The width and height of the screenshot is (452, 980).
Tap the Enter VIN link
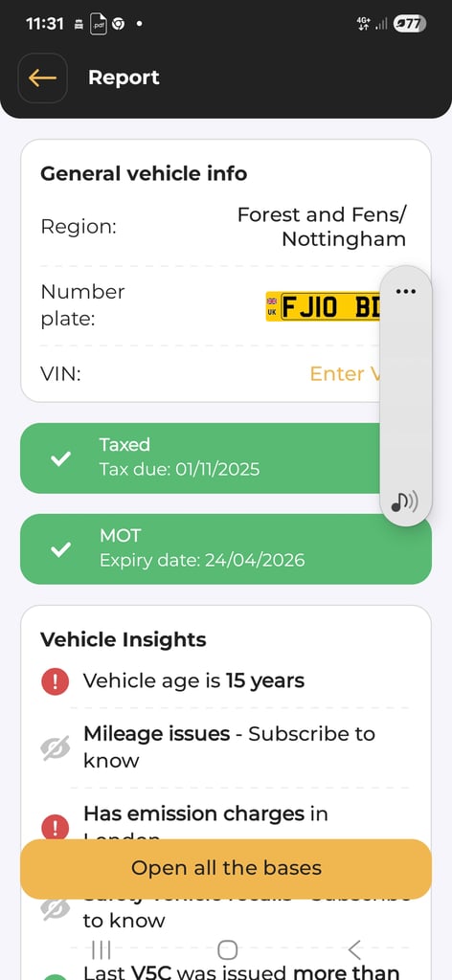(x=345, y=374)
